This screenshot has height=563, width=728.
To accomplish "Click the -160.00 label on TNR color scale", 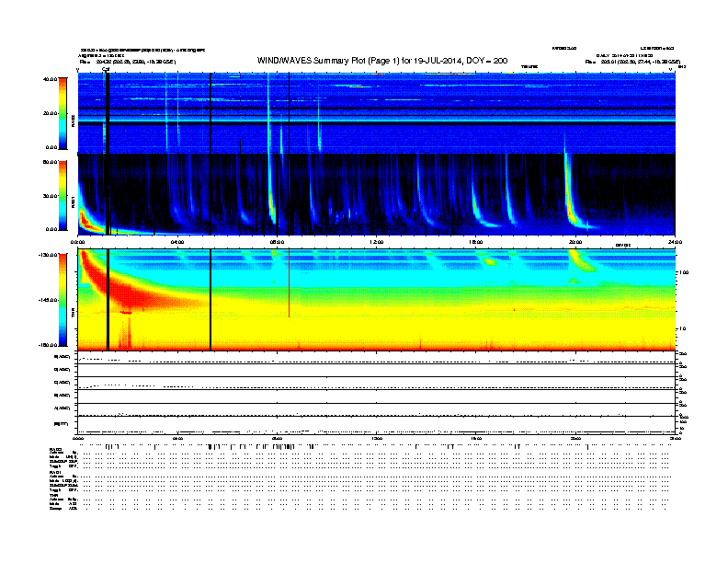I will [49, 345].
